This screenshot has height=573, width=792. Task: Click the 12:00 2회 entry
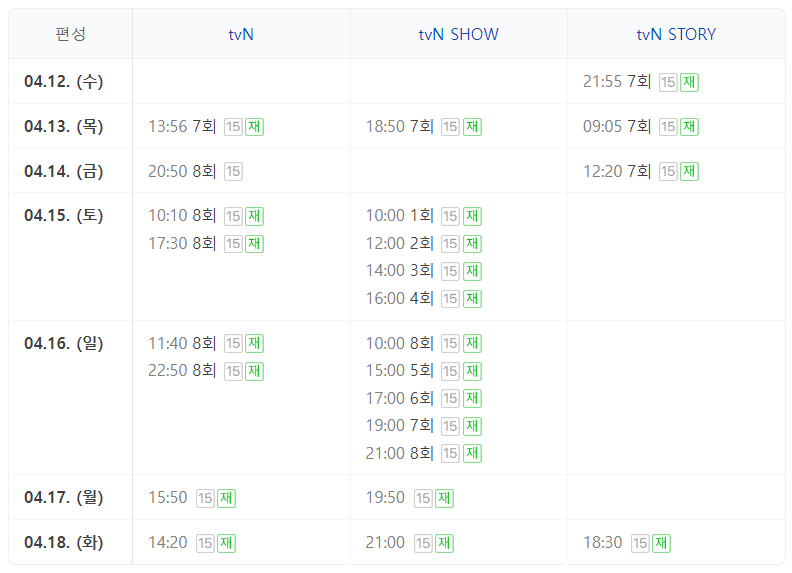[x=400, y=244]
